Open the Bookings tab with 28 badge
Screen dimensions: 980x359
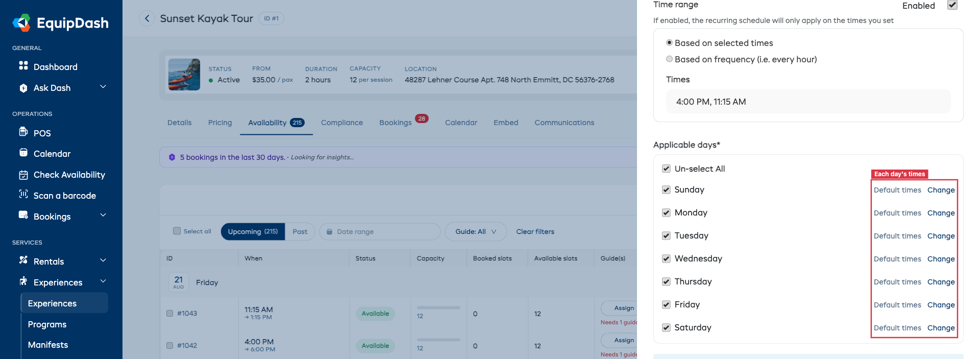[x=403, y=122]
